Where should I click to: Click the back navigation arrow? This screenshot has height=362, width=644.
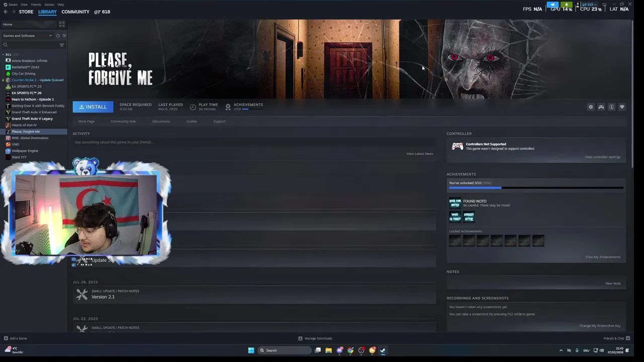tap(6, 12)
